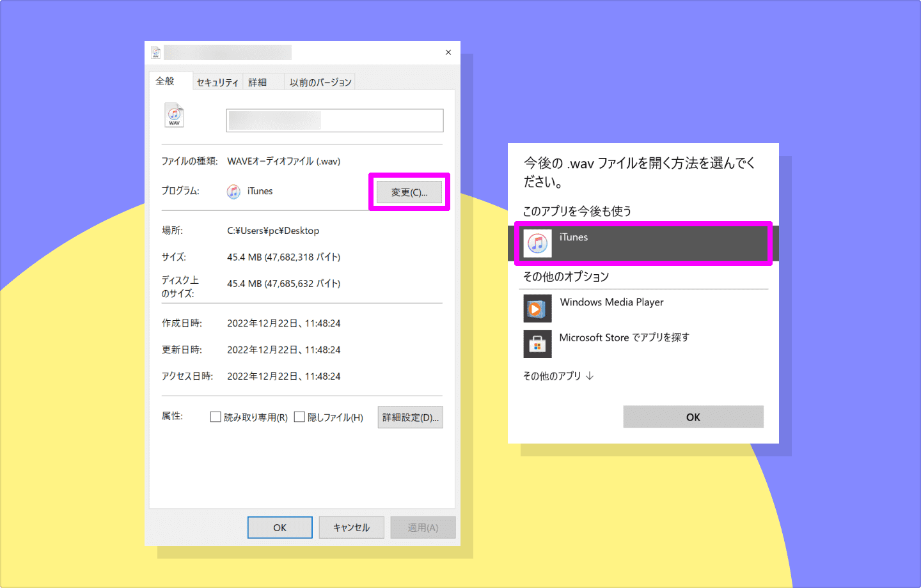The height and width of the screenshot is (588, 921).
Task: Click the iTunes icon beside program label
Action: (x=233, y=191)
